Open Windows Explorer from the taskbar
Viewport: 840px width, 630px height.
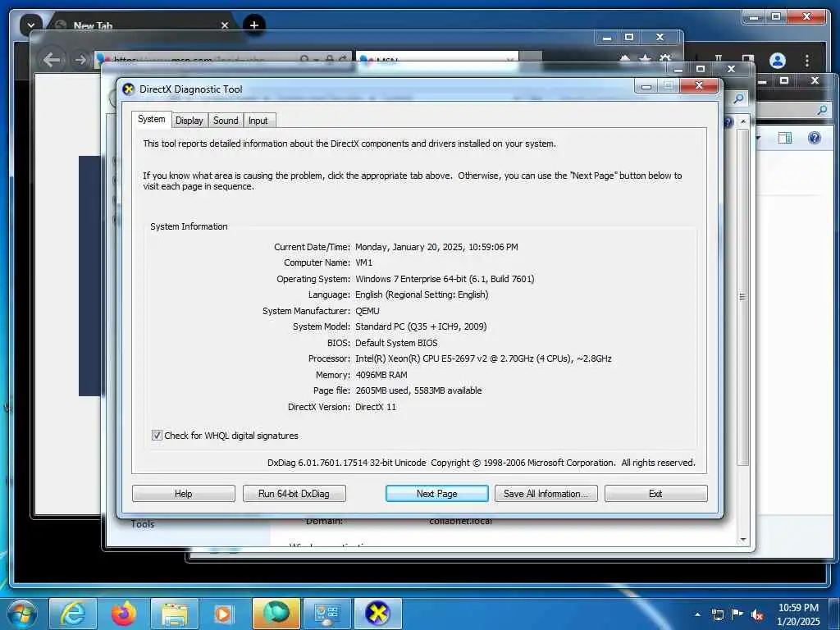(175, 614)
